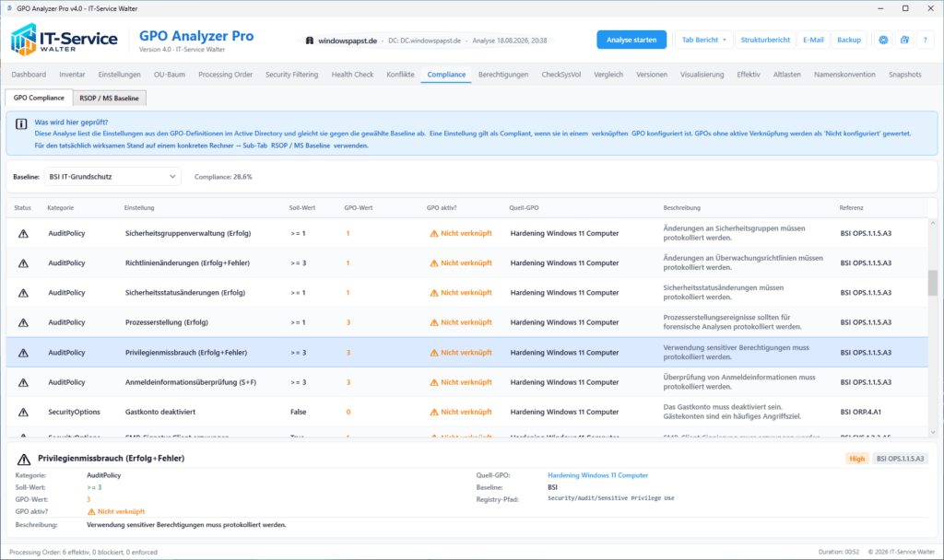This screenshot has height=560, width=944.
Task: Open the Altlasten tab
Action: pos(787,75)
